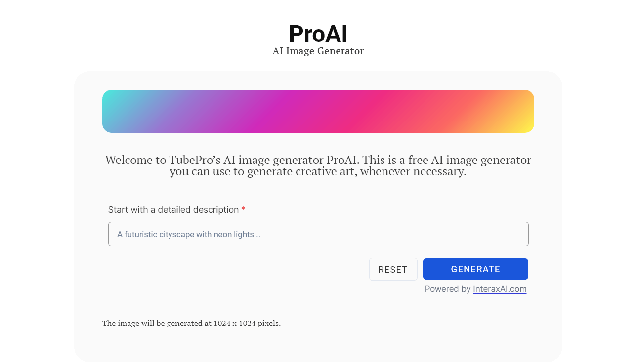Click the underlined InteraxAI.com text

click(500, 289)
